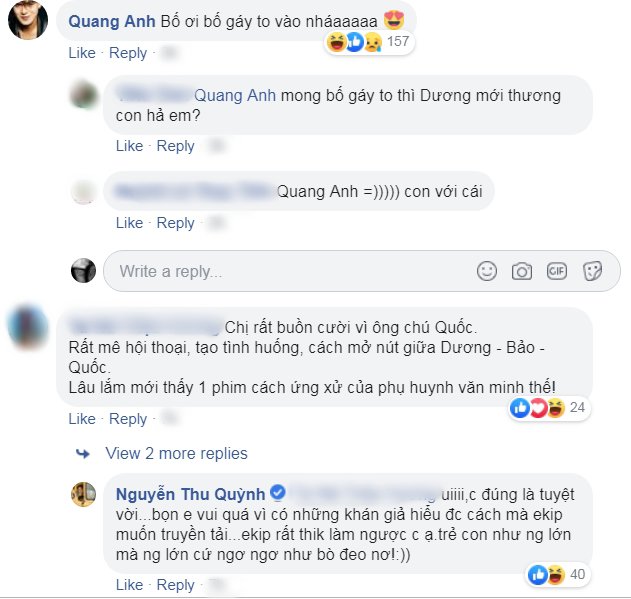Viewport: 631px width, 599px height.
Task: Click the arrow icon beside View 2 more replies
Action: point(83,454)
